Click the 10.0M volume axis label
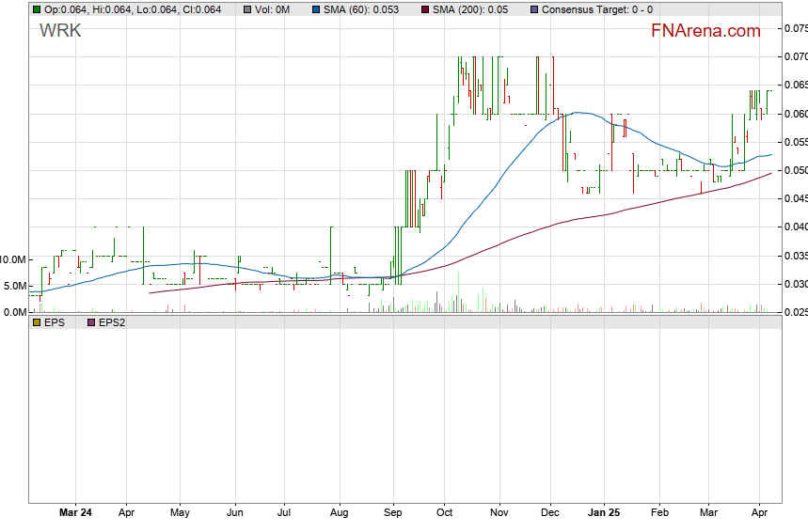Screen dimensions: 808x532 (x=13, y=259)
